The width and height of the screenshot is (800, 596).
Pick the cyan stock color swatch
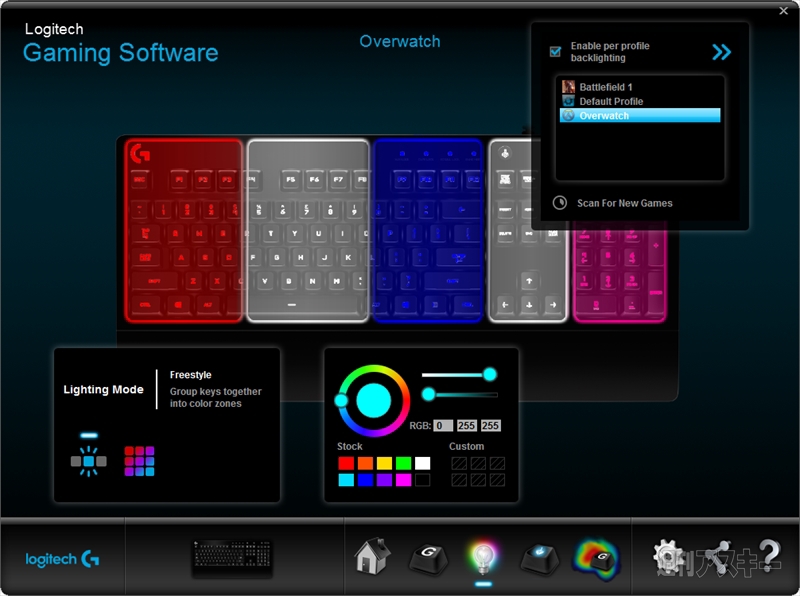tap(346, 480)
